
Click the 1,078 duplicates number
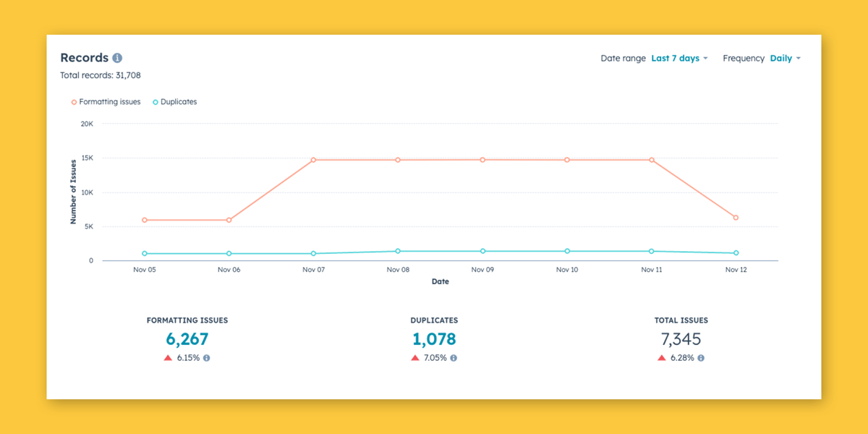point(434,339)
